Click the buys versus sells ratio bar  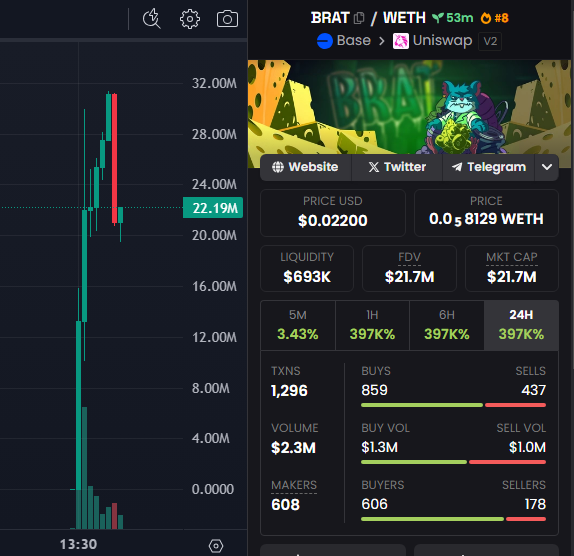pos(453,405)
